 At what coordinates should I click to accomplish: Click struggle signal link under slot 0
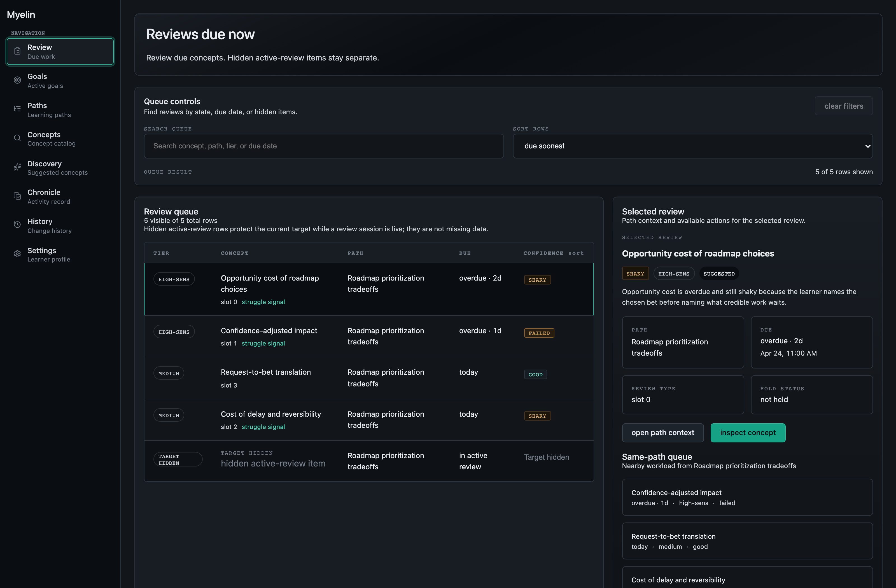(263, 302)
